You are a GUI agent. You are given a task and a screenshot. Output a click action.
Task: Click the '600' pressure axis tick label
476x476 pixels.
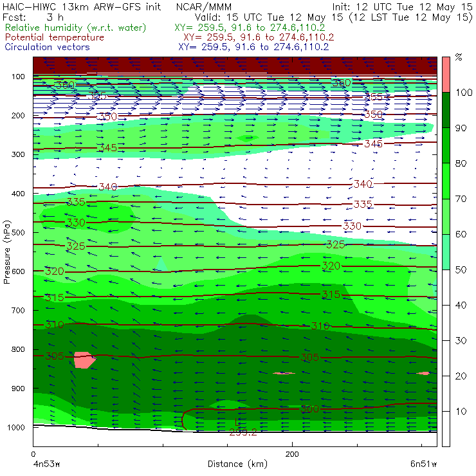(x=18, y=271)
